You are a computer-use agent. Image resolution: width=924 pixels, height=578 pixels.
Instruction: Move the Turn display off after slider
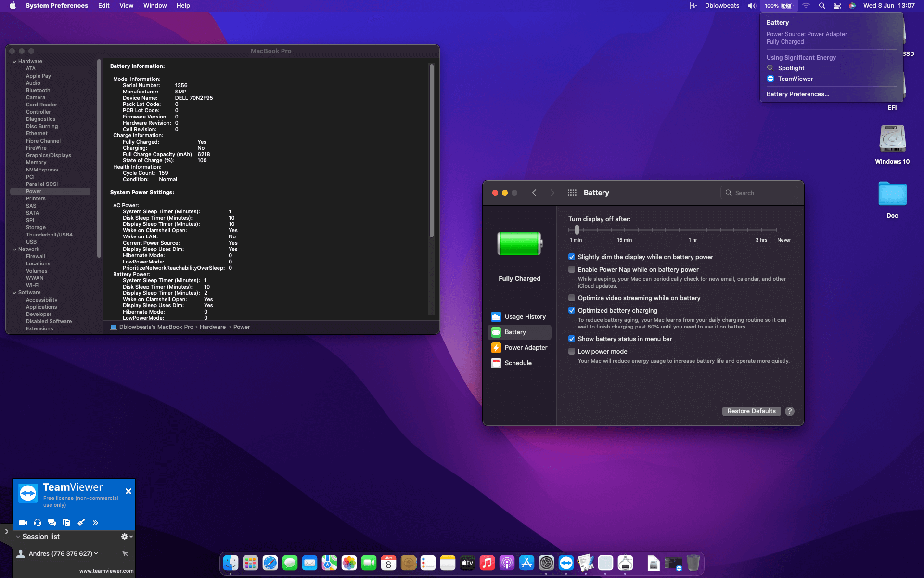click(577, 230)
